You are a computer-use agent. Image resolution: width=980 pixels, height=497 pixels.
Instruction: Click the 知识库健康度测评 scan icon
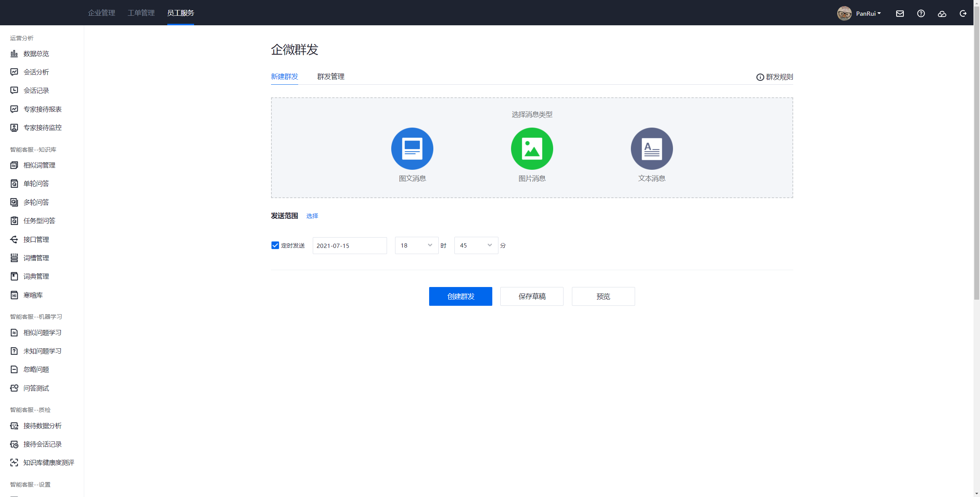(x=14, y=463)
